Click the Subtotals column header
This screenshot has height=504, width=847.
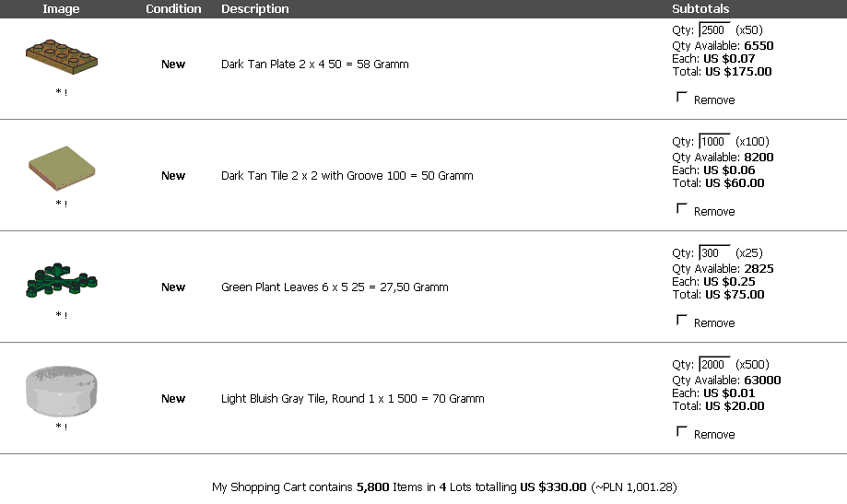(700, 9)
